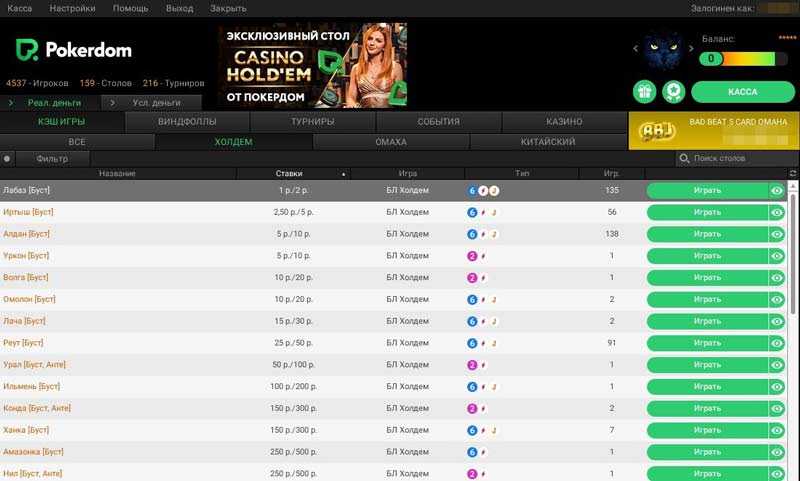Click the Pokerdom logo

click(60, 49)
